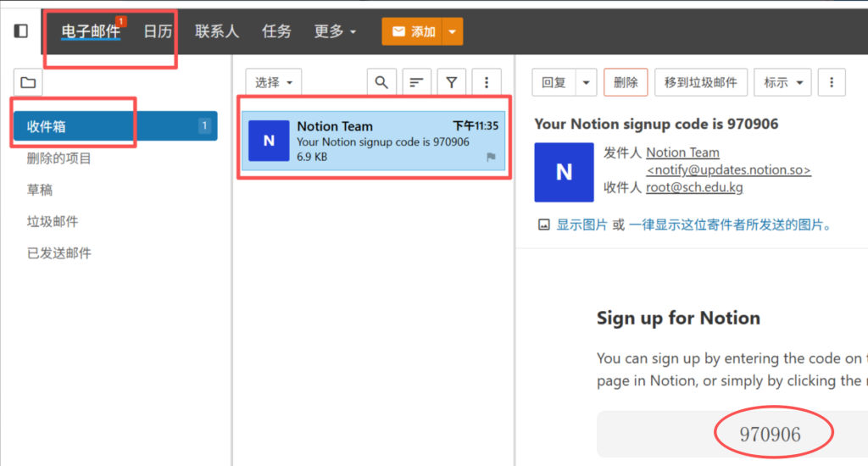Open the filter funnel icon
This screenshot has width=868, height=466.
(452, 82)
